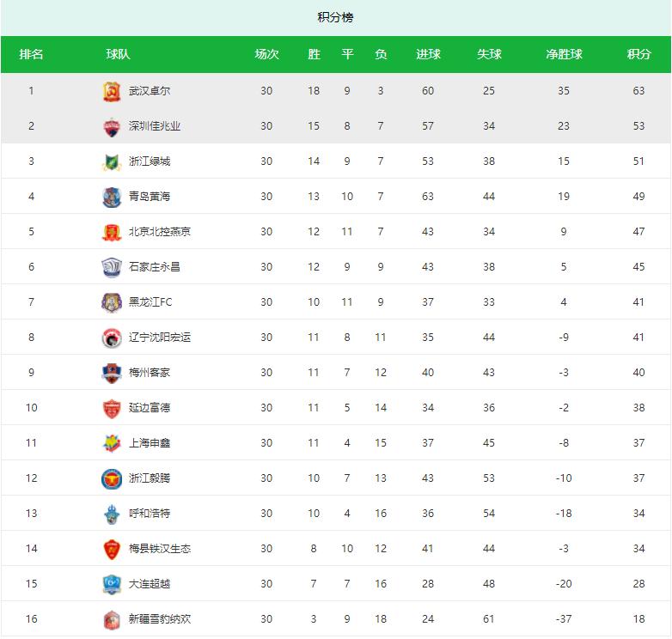This screenshot has height=639, width=672.
Task: Open the 呼和浩特 team name link
Action: 150,514
